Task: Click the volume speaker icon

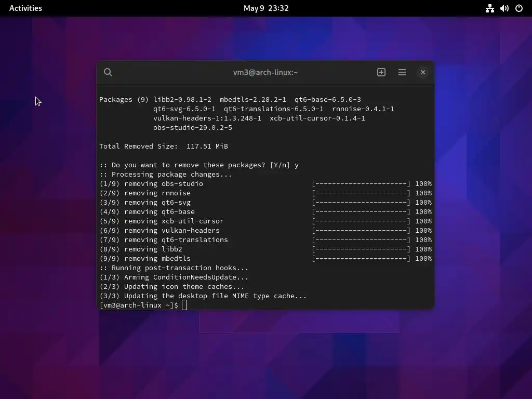Action: pyautogui.click(x=504, y=8)
